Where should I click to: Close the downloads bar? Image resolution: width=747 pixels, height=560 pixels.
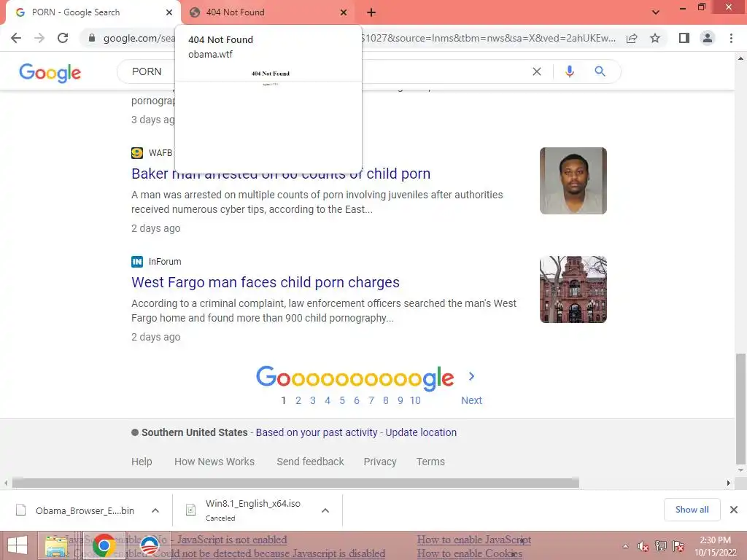[734, 510]
